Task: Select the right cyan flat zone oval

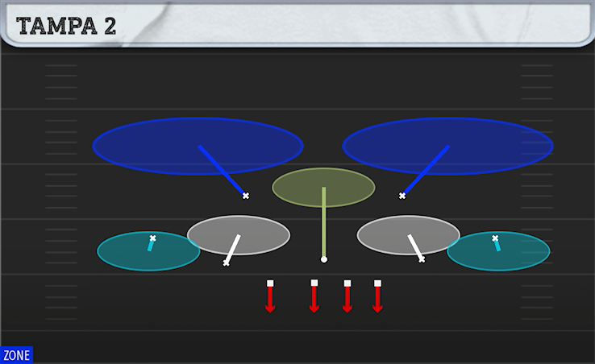Action: pyautogui.click(x=498, y=251)
